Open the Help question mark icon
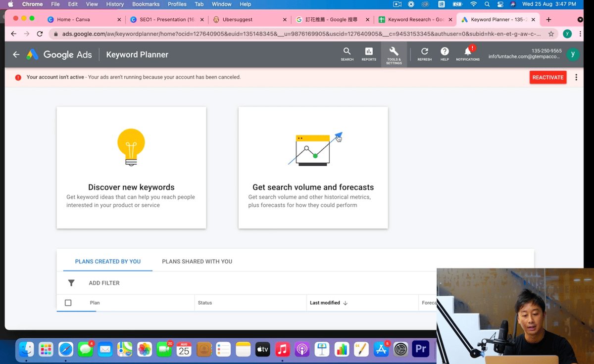The image size is (594, 364). pos(445,52)
